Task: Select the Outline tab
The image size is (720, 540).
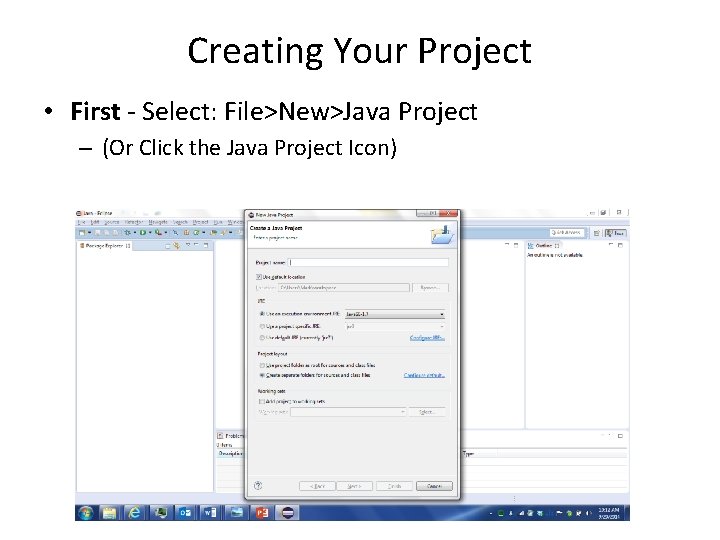Action: [544, 246]
